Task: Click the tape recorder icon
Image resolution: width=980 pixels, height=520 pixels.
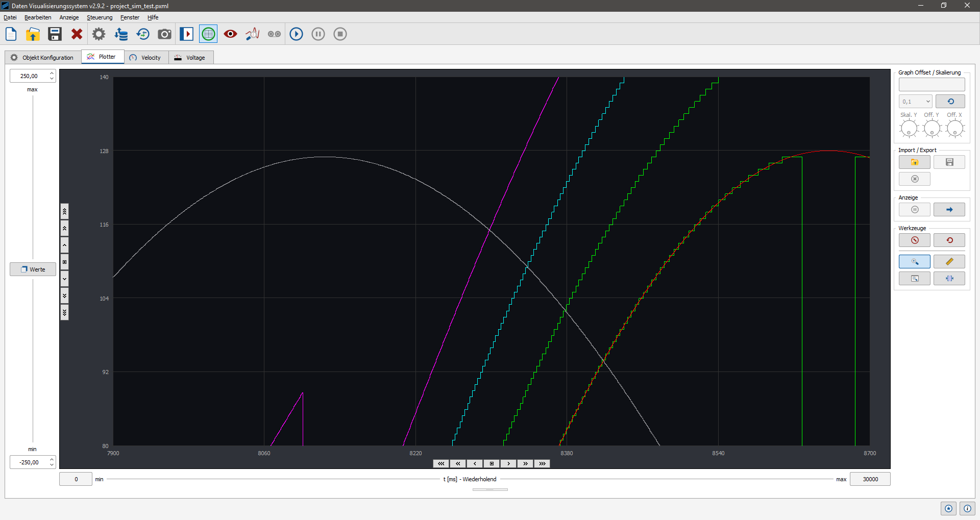Action: click(x=274, y=34)
